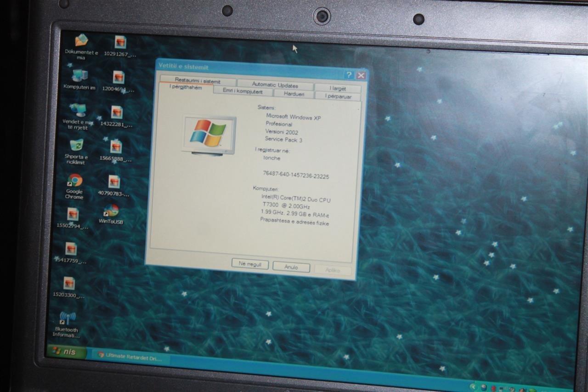Launch Google Chrome from the desktop
The image size is (588, 392).
point(74,186)
